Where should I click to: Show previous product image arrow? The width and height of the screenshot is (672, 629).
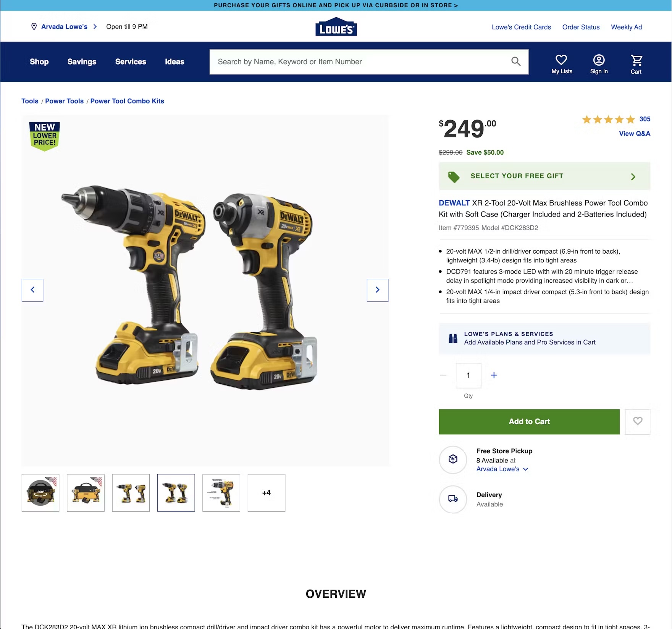(x=32, y=290)
